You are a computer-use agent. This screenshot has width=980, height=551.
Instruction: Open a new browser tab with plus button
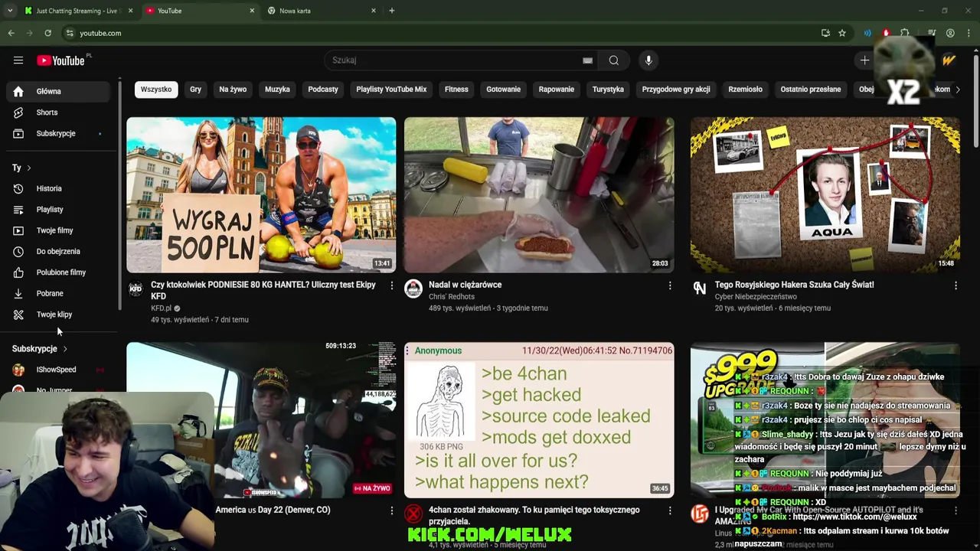(x=391, y=11)
